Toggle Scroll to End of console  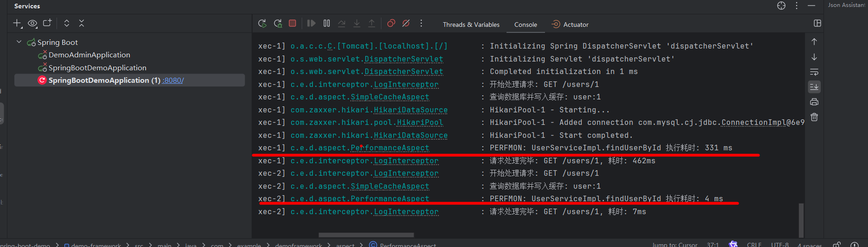tap(814, 87)
